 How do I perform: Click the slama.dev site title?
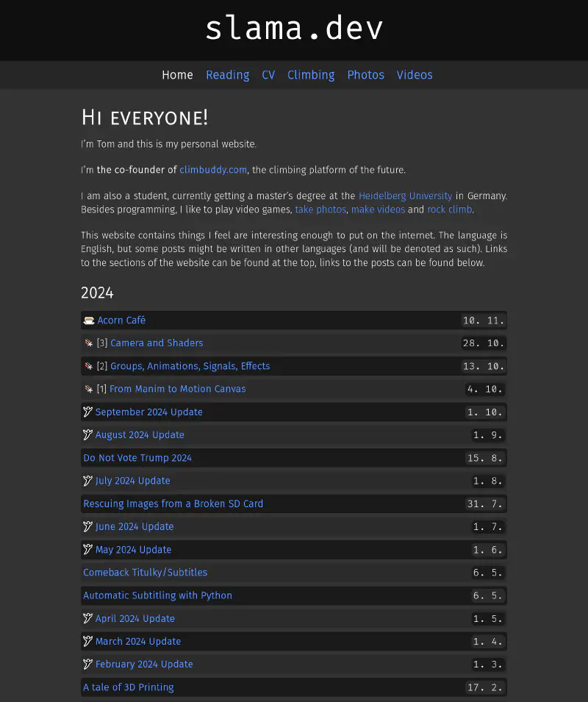294,29
